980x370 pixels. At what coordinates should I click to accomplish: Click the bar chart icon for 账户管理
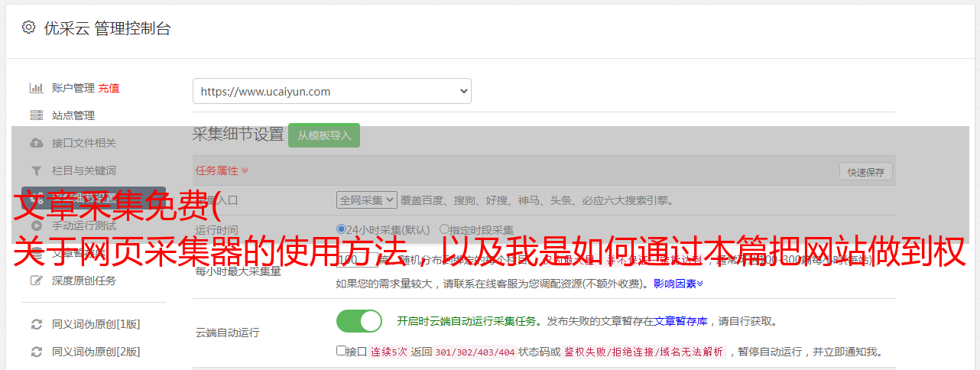click(x=36, y=88)
